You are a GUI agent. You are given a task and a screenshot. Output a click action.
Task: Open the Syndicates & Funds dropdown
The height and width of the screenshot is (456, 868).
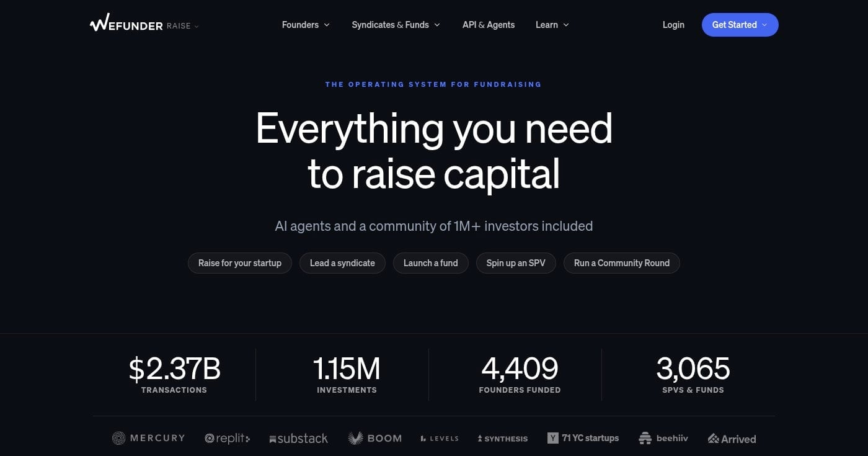pos(395,25)
